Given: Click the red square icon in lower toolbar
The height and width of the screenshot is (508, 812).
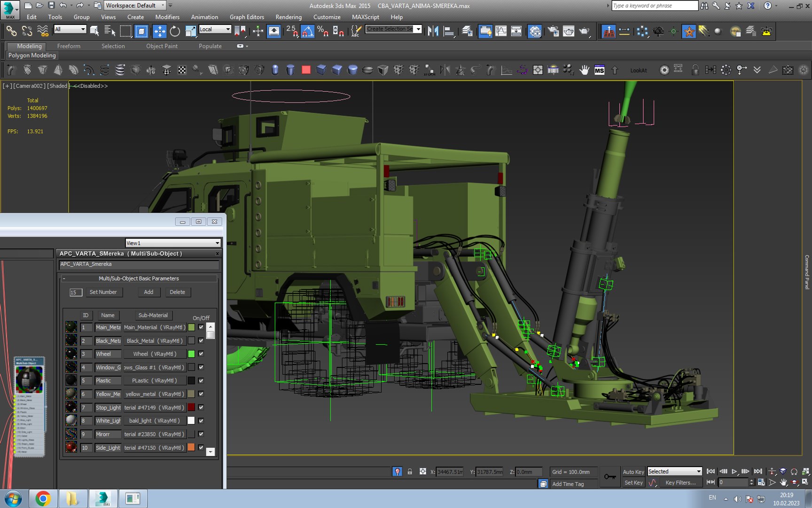Looking at the screenshot, I should (306, 70).
